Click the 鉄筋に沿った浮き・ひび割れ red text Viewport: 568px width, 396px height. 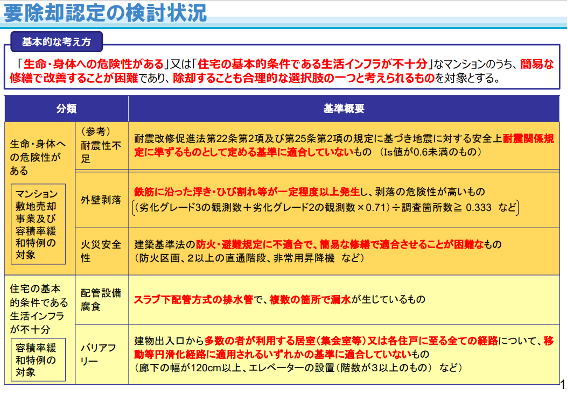(247, 192)
